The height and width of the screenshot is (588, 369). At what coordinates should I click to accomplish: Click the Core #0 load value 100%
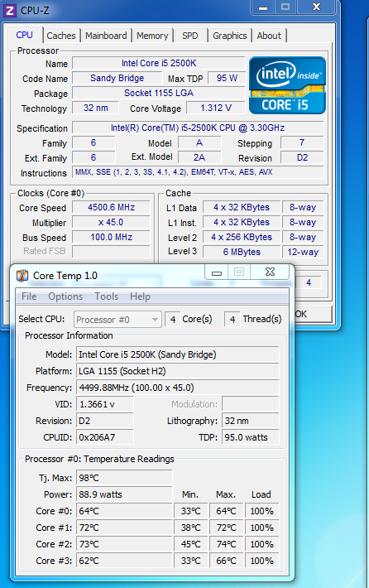(x=262, y=511)
